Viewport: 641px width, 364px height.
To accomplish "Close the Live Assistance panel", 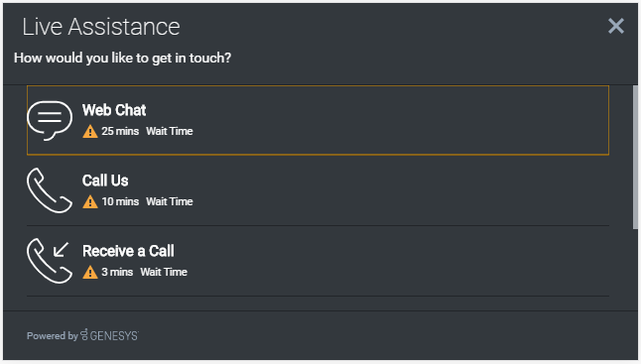I will pos(615,26).
